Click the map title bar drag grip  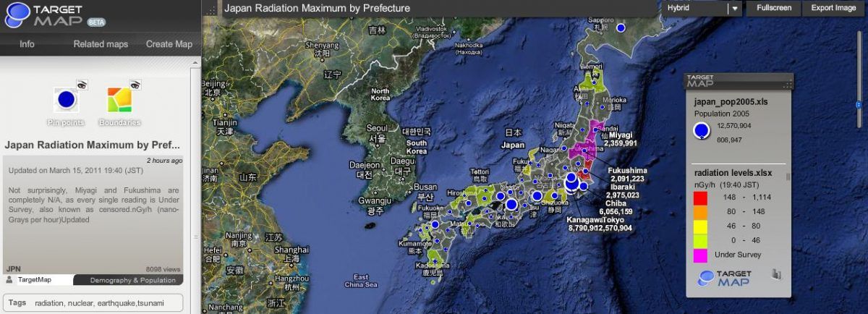click(x=211, y=9)
